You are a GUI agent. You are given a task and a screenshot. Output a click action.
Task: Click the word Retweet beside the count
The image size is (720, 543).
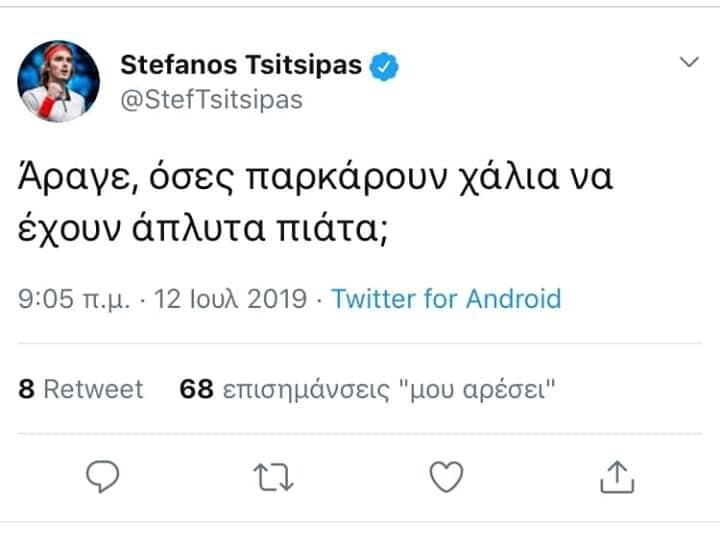[x=94, y=389]
